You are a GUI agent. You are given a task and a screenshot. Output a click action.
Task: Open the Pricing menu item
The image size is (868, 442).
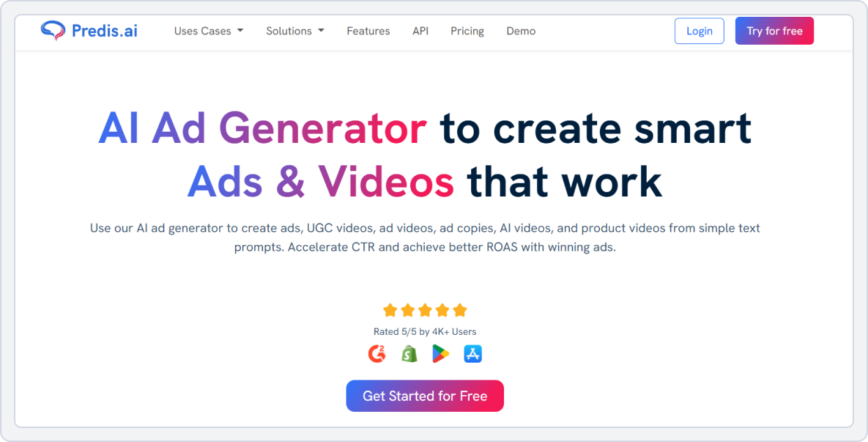pos(467,31)
